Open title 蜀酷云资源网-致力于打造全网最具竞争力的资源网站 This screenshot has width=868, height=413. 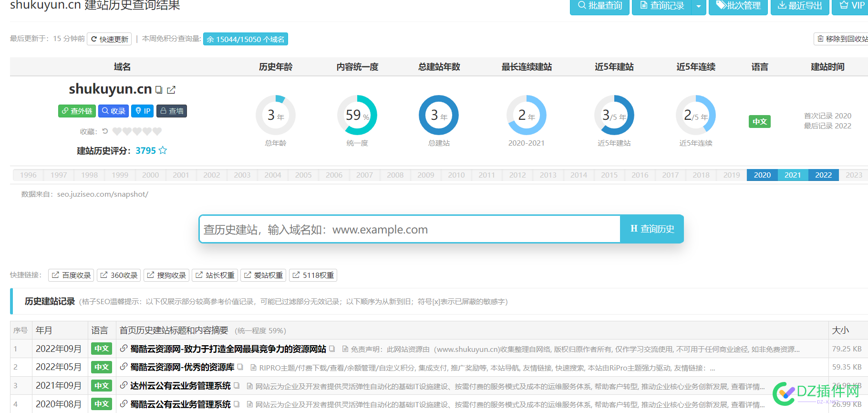pyautogui.click(x=228, y=349)
